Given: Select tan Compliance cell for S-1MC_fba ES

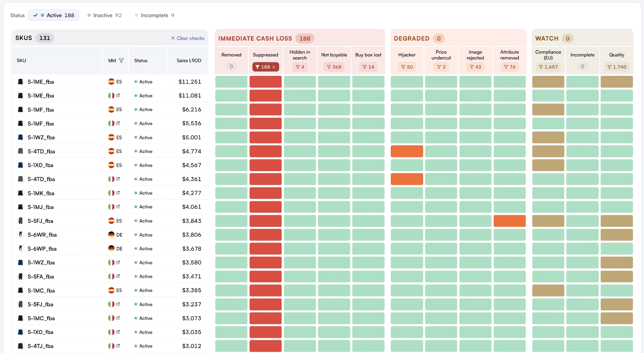Looking at the screenshot, I should pos(548,290).
